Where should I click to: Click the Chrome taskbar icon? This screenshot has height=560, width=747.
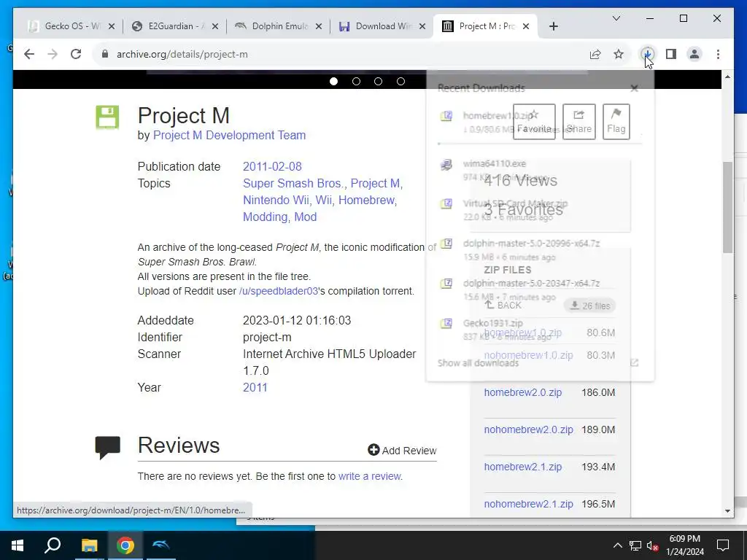coord(125,545)
